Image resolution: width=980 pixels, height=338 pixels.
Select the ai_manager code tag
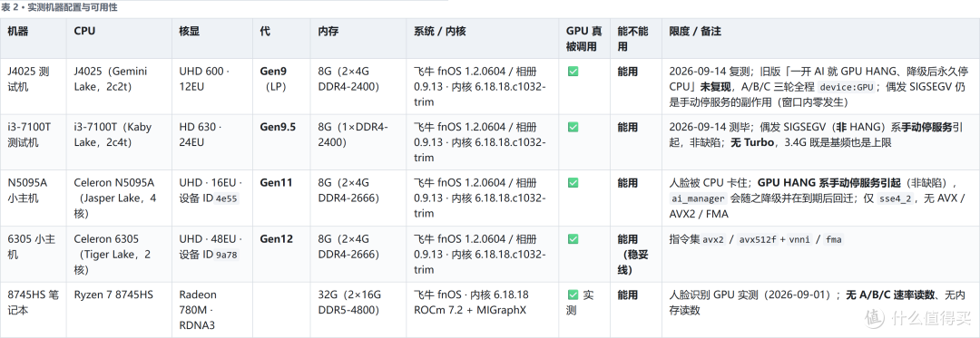[x=698, y=199]
